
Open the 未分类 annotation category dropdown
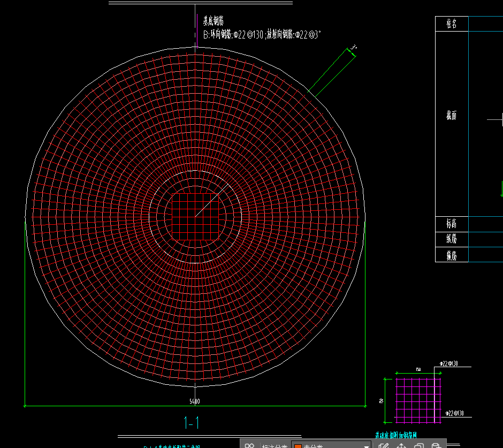[x=367, y=446]
